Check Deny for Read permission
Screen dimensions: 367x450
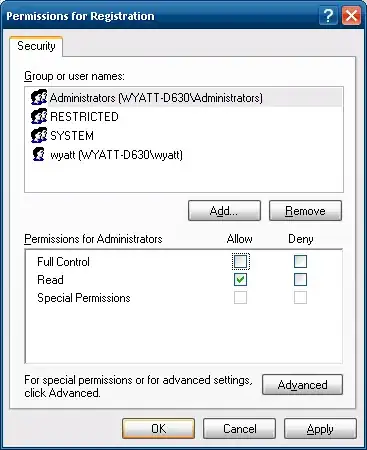point(300,280)
